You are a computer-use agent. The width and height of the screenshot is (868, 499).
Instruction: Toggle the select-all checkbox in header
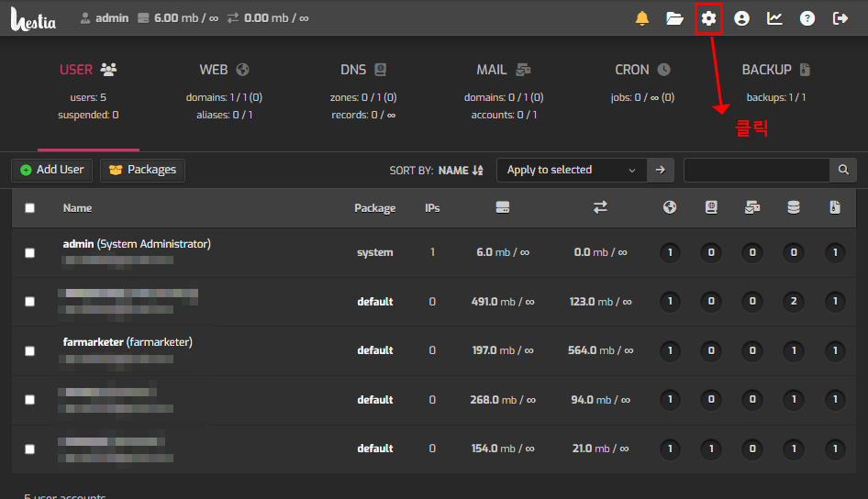[x=30, y=208]
